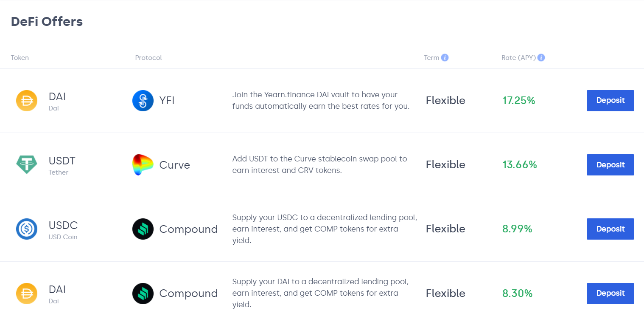644x325 pixels.
Task: Click the Compound logo in USDC row
Action: 143,229
